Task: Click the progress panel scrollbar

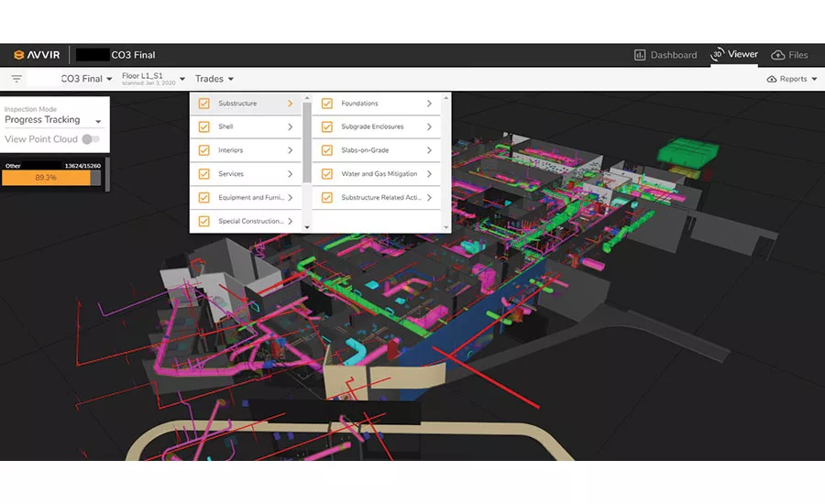Action: click(x=108, y=174)
